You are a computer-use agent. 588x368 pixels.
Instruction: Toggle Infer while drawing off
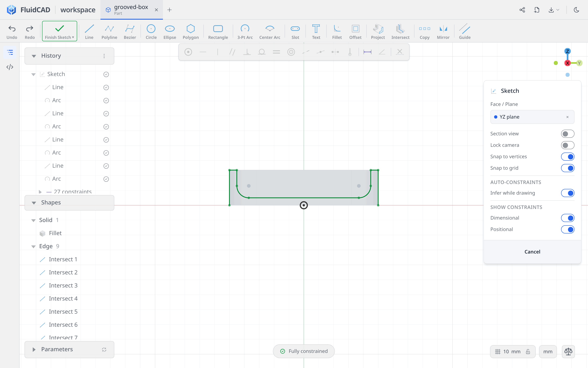(x=568, y=193)
